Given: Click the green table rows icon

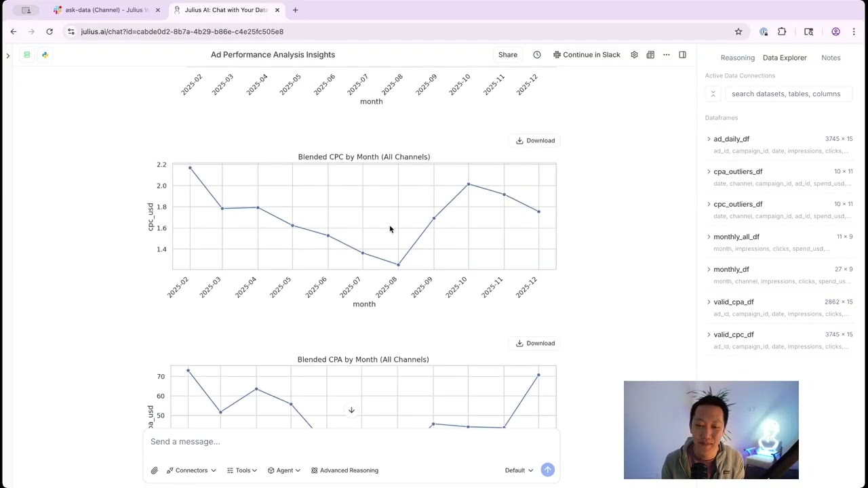Looking at the screenshot, I should click(x=27, y=55).
